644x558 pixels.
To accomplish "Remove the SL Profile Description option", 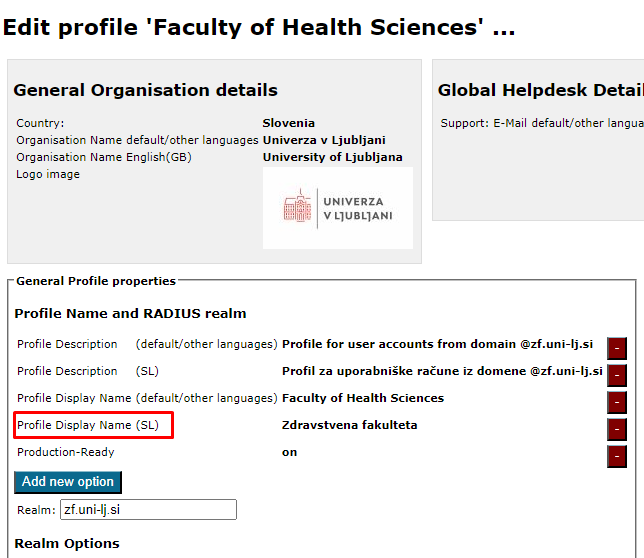I will tap(617, 375).
